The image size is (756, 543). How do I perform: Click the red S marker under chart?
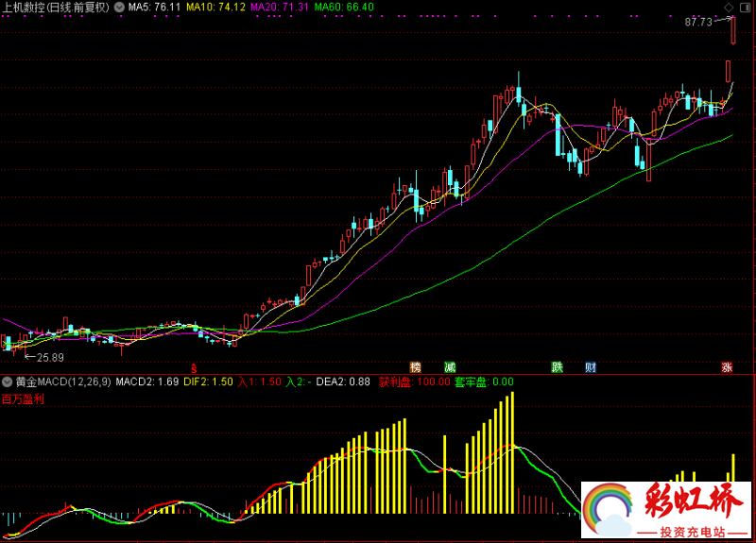tap(194, 368)
